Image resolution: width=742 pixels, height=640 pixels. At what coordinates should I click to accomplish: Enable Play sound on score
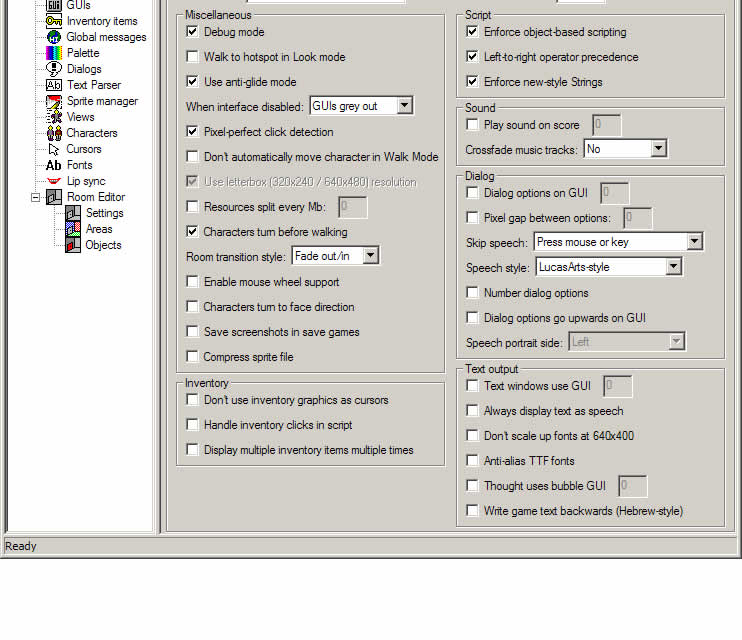(472, 124)
